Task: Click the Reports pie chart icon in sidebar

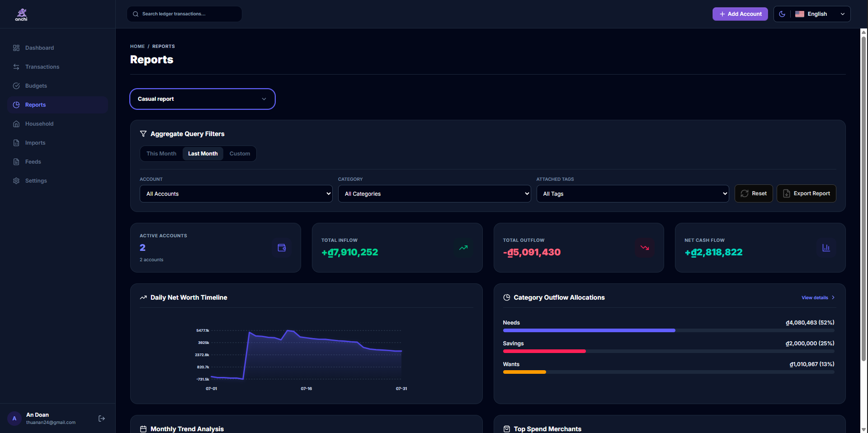Action: tap(16, 105)
